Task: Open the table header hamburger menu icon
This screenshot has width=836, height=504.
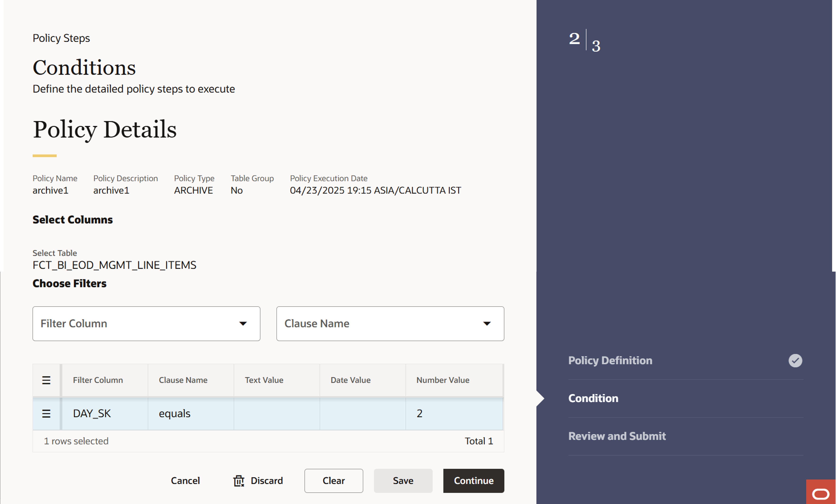Action: pos(46,380)
